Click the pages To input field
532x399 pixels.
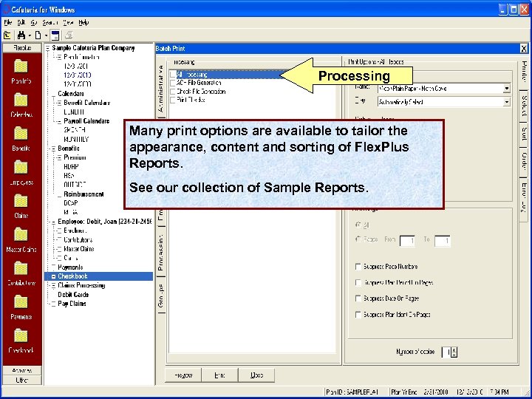coord(443,241)
